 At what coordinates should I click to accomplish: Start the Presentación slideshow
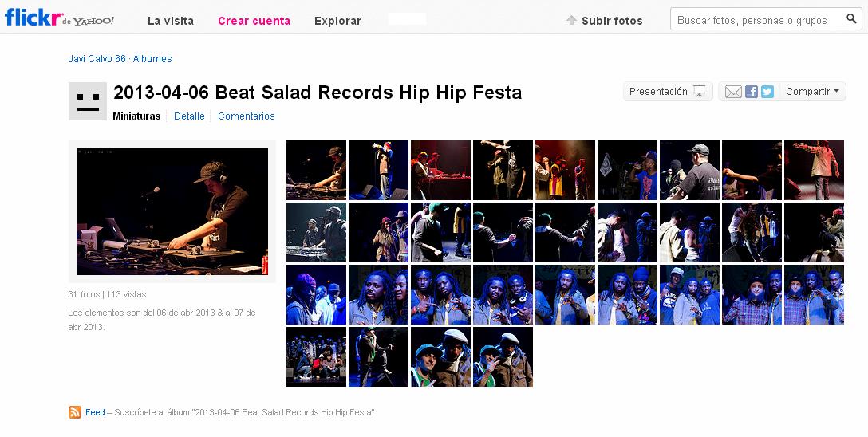tap(668, 91)
